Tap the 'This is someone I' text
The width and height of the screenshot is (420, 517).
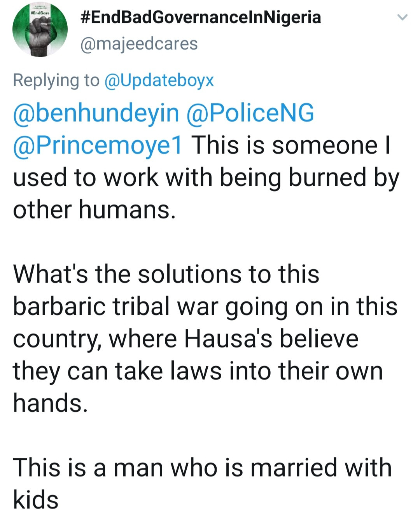(290, 145)
